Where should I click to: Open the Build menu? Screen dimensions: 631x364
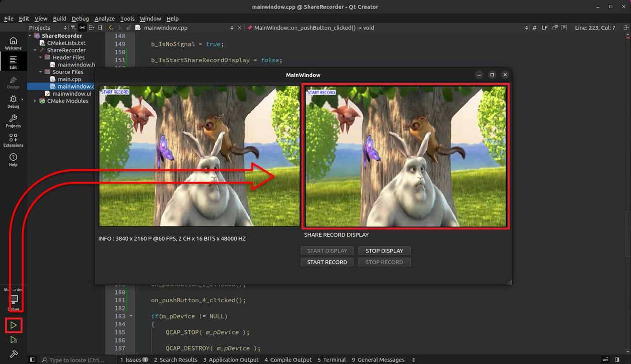point(59,18)
